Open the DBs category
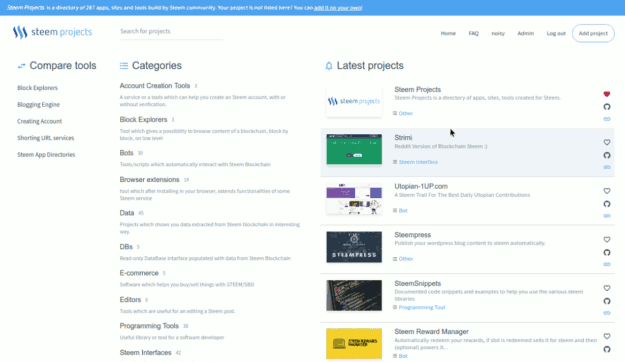 point(126,247)
